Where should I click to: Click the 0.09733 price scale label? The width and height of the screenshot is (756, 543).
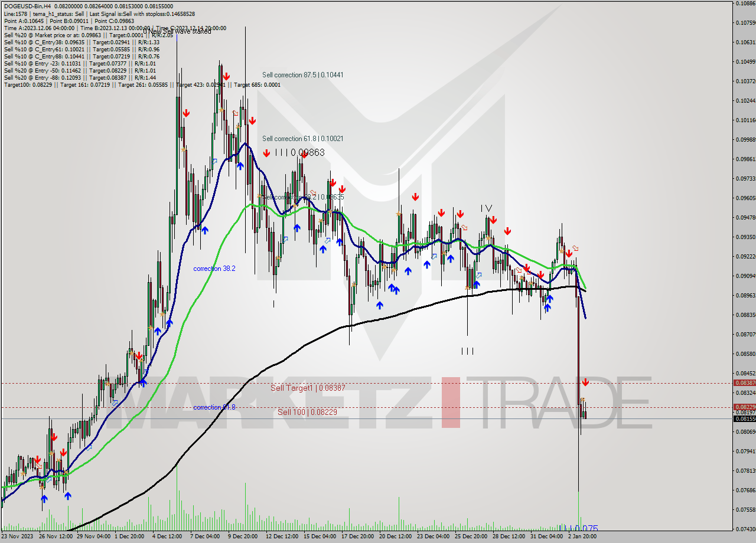[x=745, y=178]
